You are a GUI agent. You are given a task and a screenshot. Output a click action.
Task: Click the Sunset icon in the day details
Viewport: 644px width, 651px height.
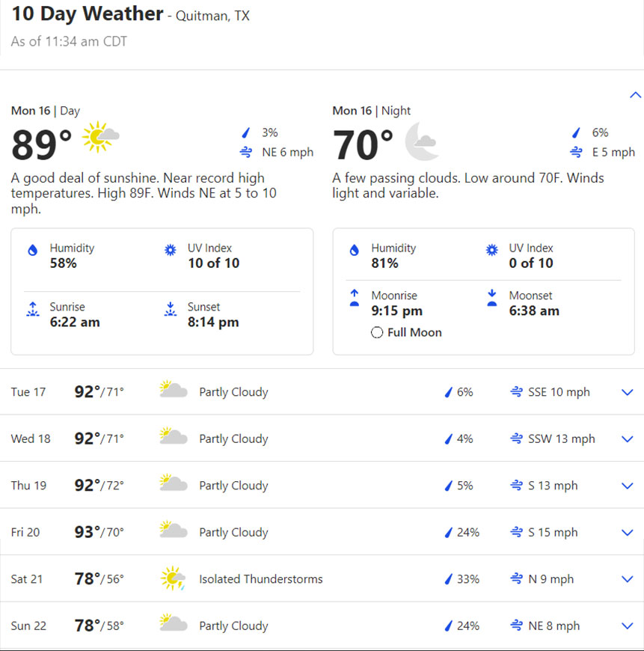171,310
